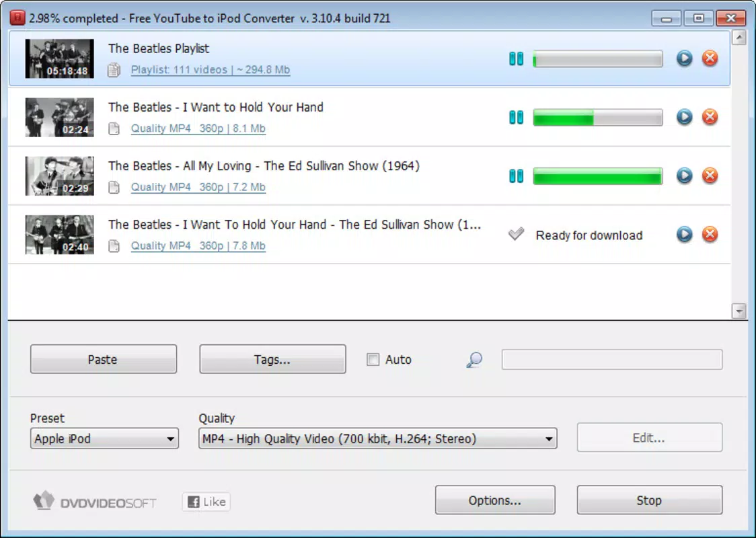Play the Ed Sullivan Show 02:40 video

coord(684,234)
